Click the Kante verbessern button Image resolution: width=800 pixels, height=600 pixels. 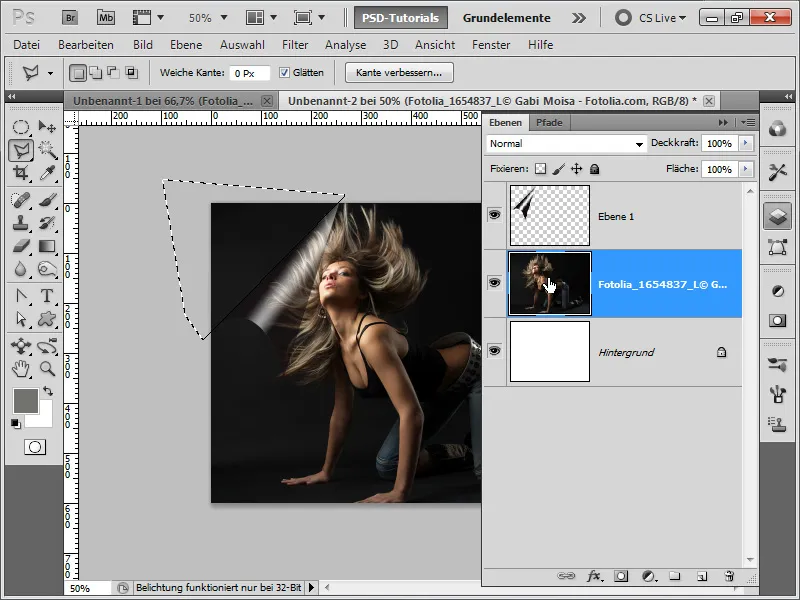pos(399,72)
